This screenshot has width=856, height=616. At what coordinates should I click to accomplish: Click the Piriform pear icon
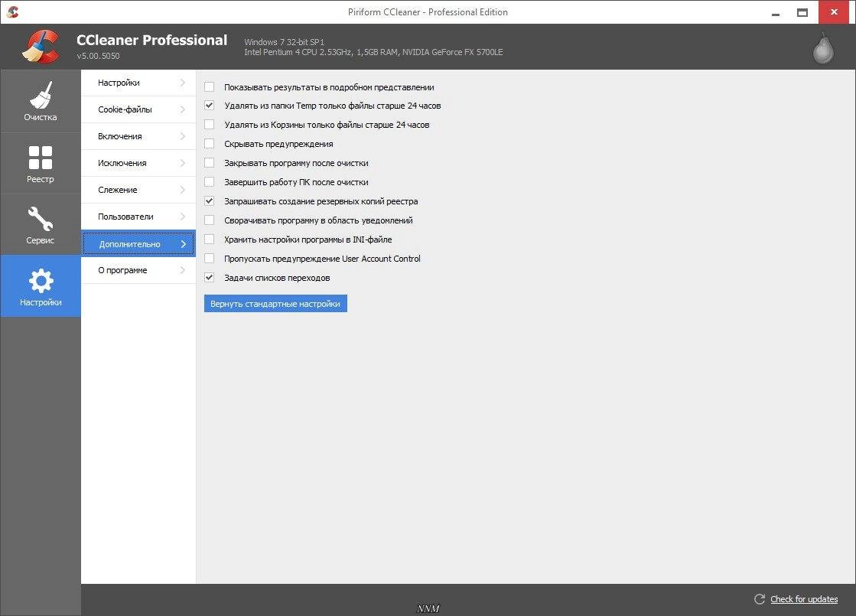click(822, 48)
